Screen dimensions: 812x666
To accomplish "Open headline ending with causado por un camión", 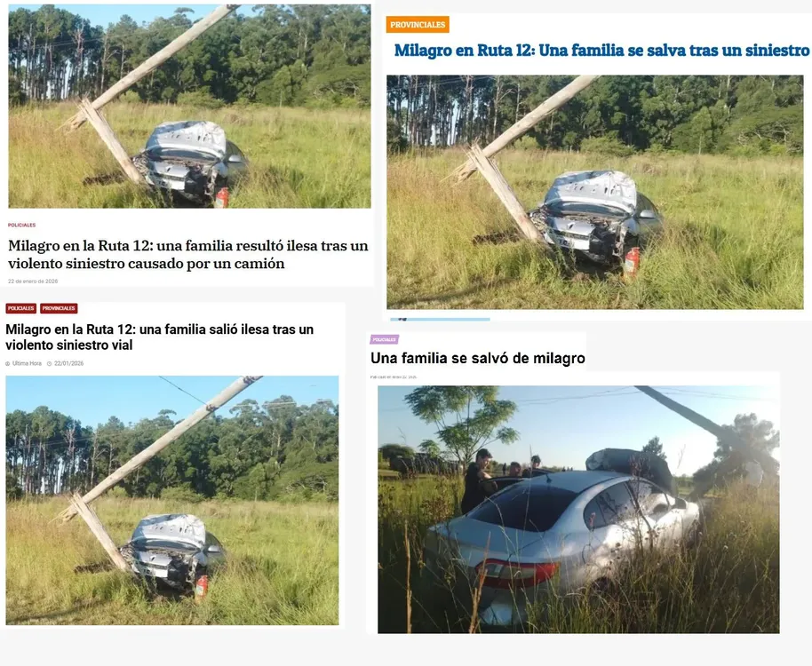I will (188, 254).
